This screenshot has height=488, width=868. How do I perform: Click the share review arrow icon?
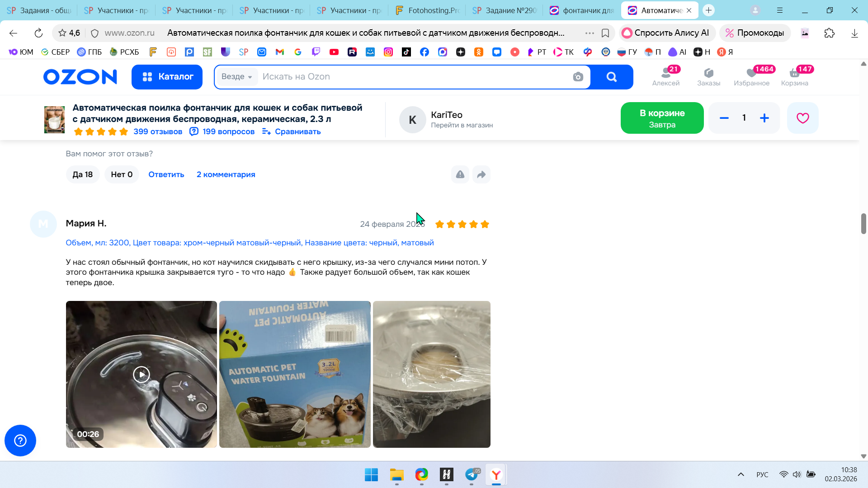[481, 174]
